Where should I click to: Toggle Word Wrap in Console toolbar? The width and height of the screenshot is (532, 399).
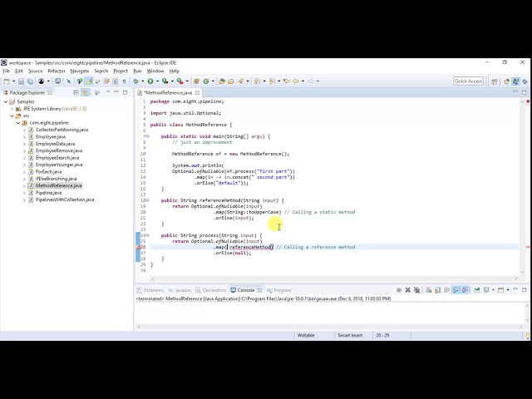coord(447,290)
